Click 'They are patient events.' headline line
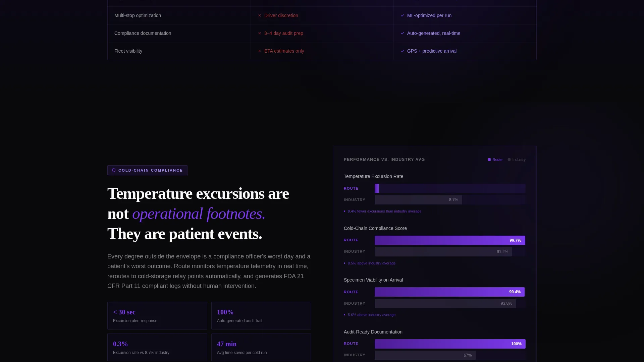The image size is (644, 362). click(185, 234)
